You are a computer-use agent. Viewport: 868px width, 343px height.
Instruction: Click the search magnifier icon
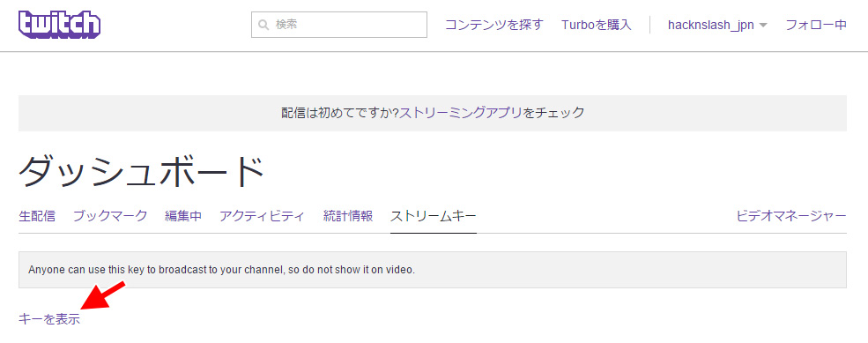click(x=263, y=25)
